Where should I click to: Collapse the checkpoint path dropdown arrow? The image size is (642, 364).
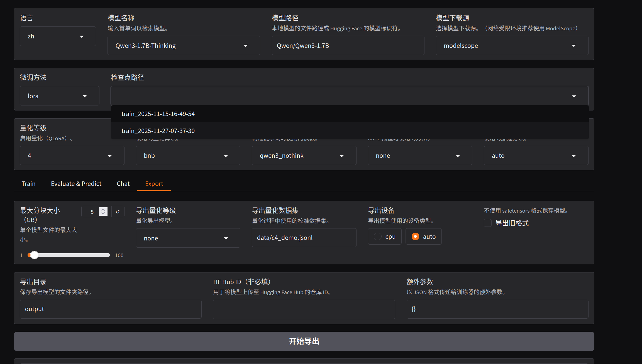(573, 96)
